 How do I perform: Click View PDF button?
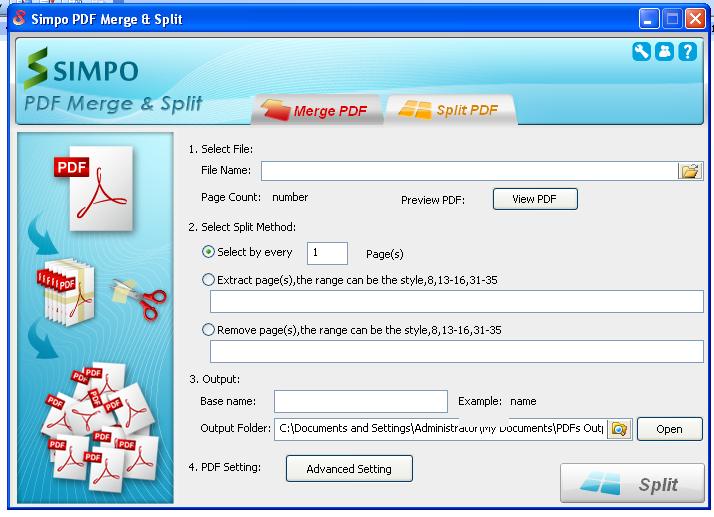click(x=535, y=199)
